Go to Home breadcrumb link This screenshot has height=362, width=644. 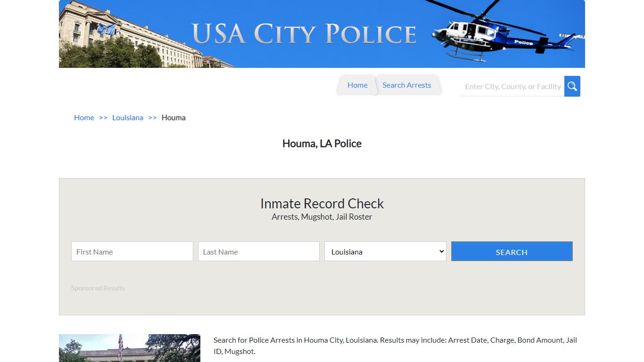coord(84,118)
